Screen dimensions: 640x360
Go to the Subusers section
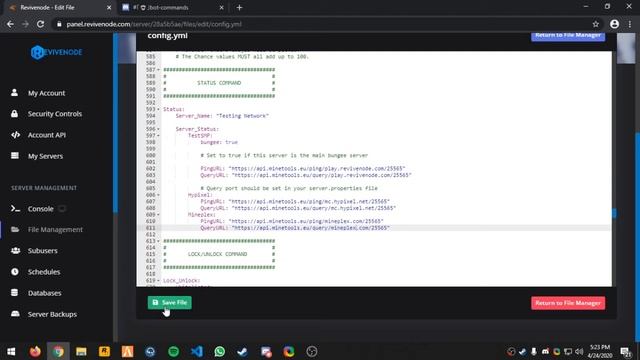pyautogui.click(x=42, y=251)
